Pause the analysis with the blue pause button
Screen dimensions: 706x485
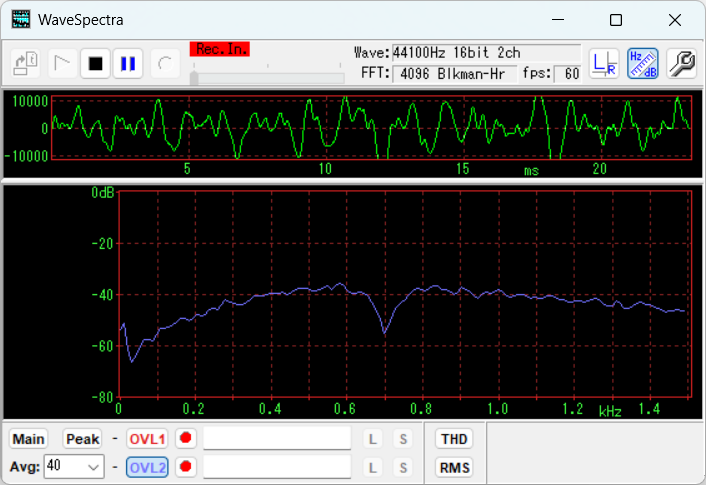click(128, 63)
